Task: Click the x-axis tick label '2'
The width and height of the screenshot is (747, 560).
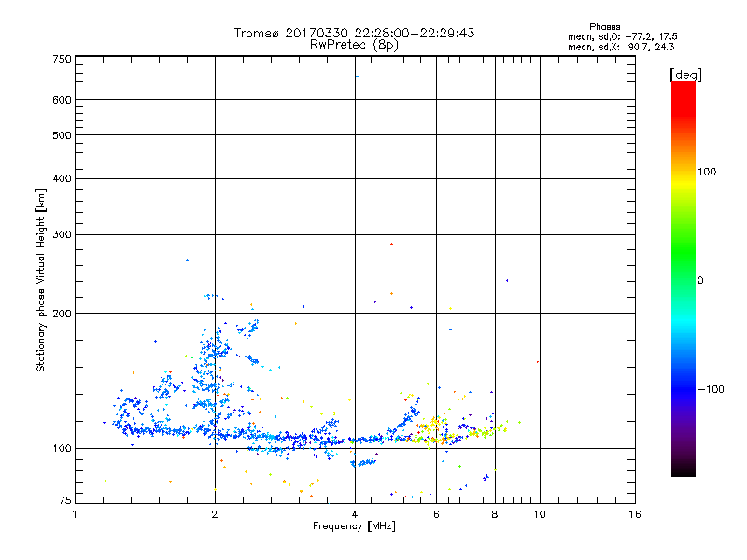Action: click(x=215, y=514)
